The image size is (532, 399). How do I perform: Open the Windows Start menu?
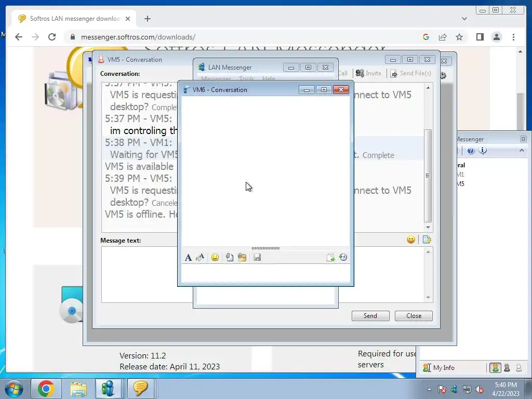(x=14, y=389)
